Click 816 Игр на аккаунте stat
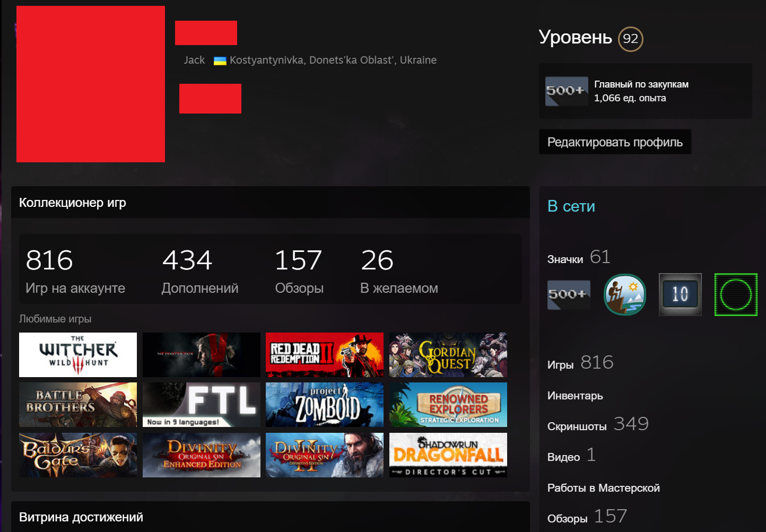This screenshot has width=766, height=532. tap(75, 271)
